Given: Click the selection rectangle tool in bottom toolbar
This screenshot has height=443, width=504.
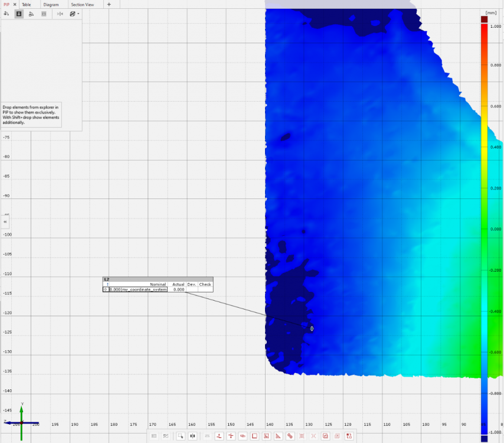Looking at the screenshot, I should coord(179,436).
